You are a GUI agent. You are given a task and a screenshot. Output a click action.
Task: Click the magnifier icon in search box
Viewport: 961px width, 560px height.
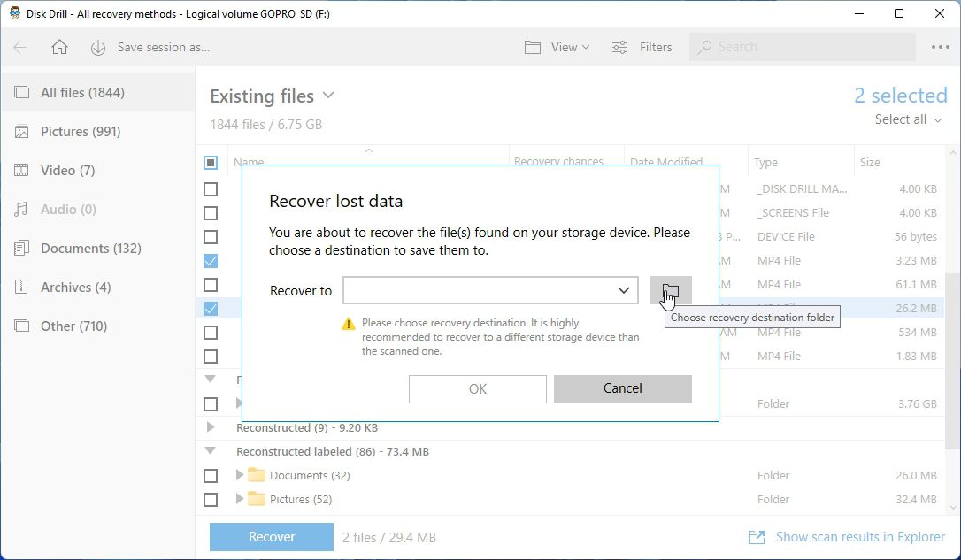coord(704,47)
